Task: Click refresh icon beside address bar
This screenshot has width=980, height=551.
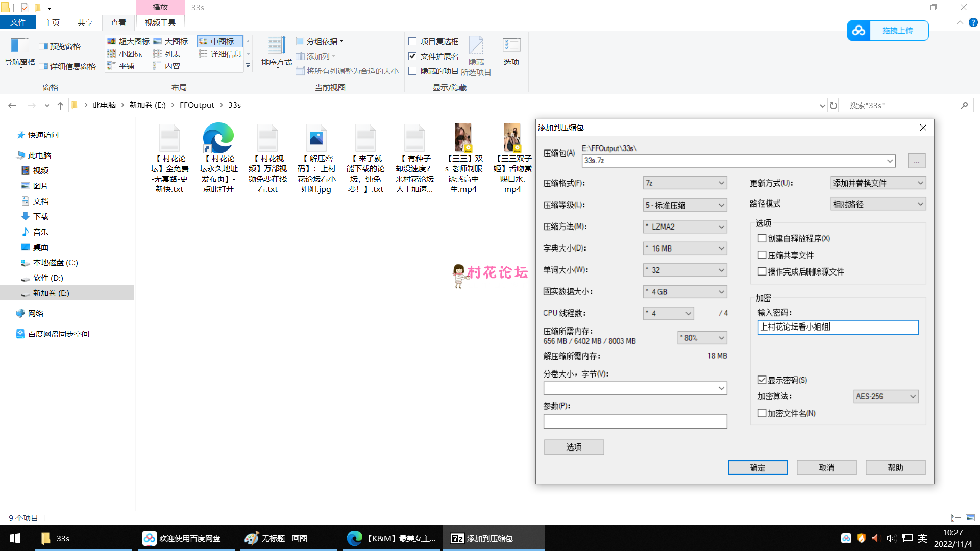Action: click(834, 106)
